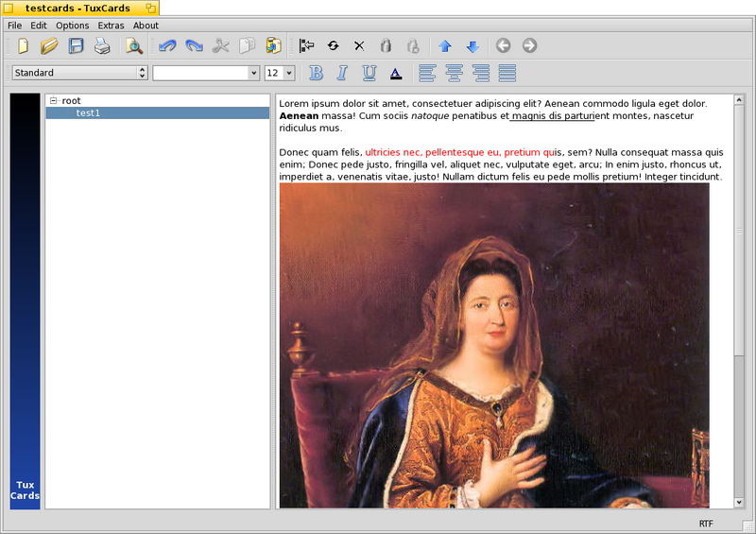Viewport: 756px width, 534px height.
Task: Go forward with right circle arrow
Action: click(529, 45)
